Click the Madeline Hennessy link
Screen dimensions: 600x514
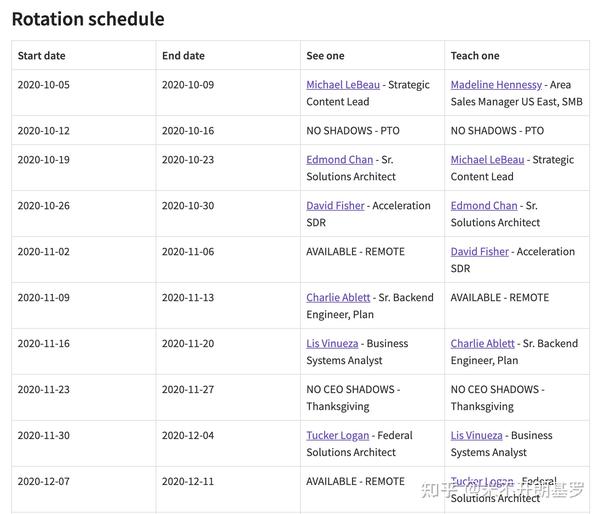coord(496,85)
